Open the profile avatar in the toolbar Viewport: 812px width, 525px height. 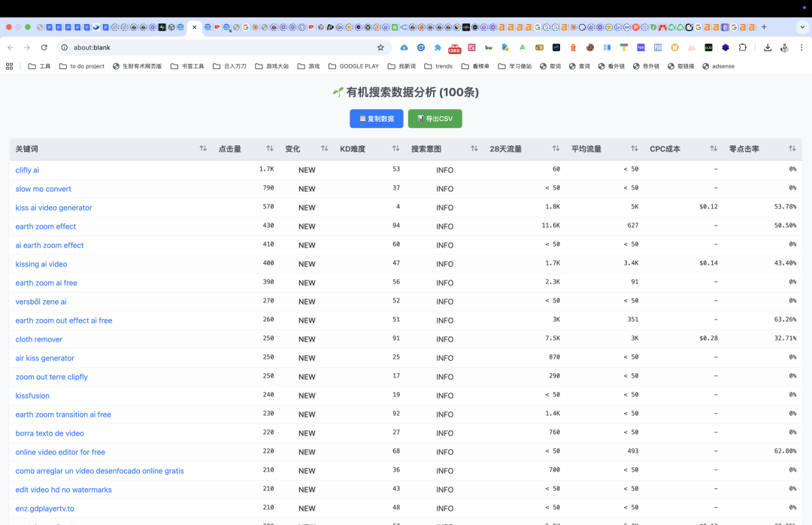click(x=784, y=47)
